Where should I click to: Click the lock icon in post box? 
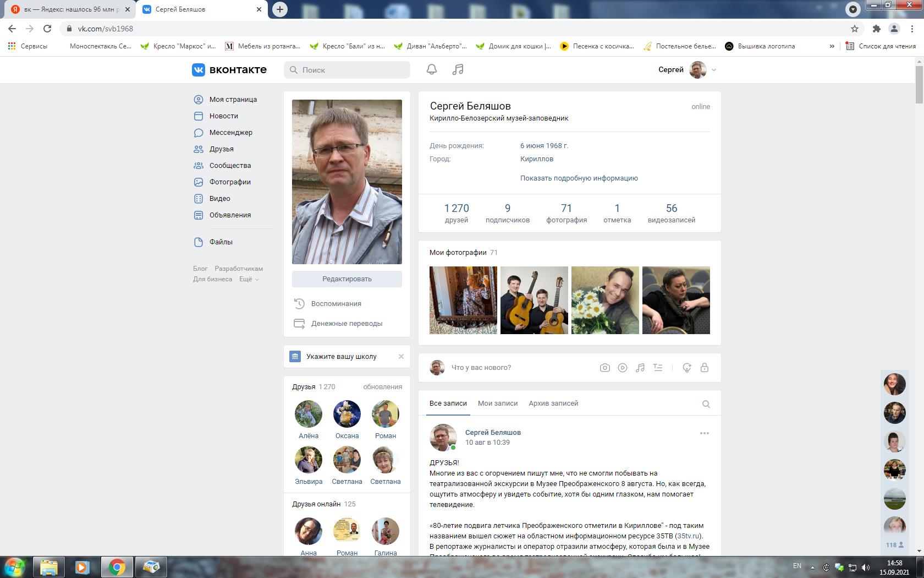(704, 368)
